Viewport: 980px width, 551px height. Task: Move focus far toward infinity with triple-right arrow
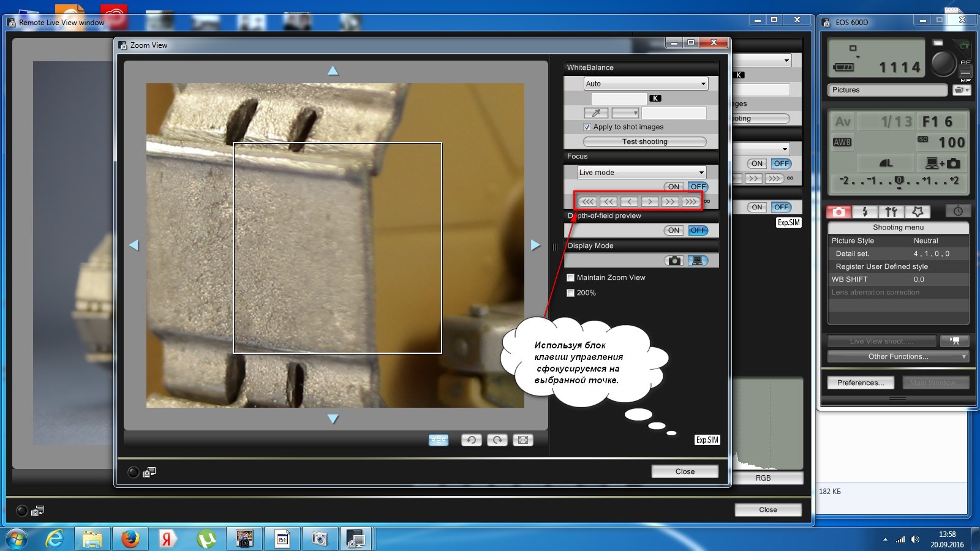[690, 201]
